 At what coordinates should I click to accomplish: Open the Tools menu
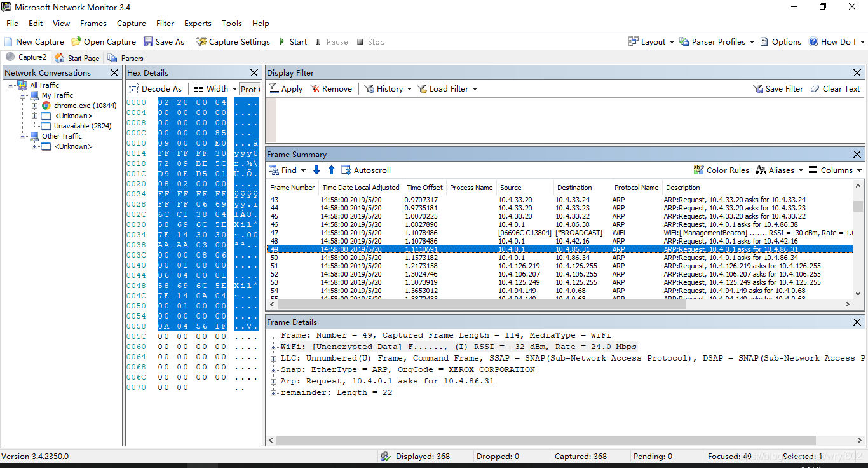[x=232, y=24]
